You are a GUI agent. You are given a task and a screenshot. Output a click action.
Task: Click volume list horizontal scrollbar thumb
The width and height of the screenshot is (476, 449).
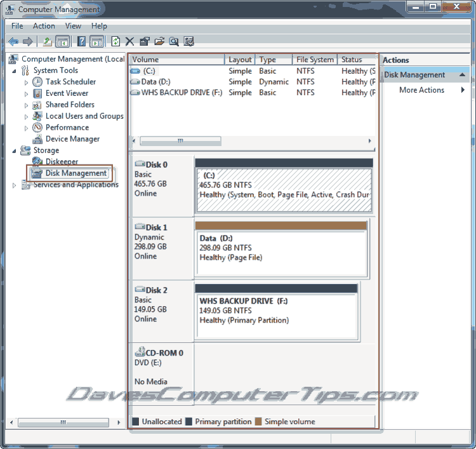[x=180, y=141]
